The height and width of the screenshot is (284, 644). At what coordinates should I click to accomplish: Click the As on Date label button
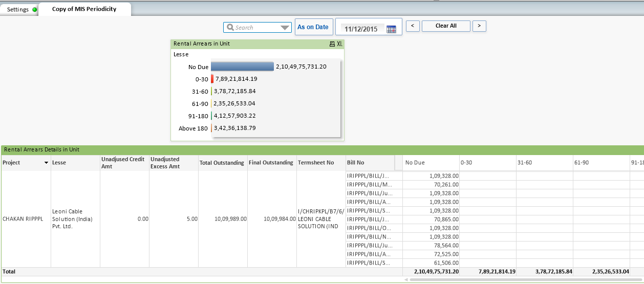click(x=313, y=27)
